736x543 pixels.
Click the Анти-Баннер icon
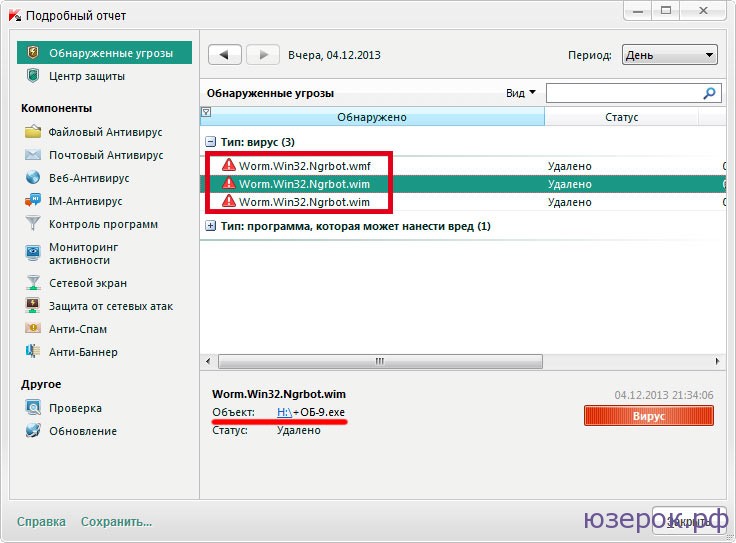pos(33,352)
